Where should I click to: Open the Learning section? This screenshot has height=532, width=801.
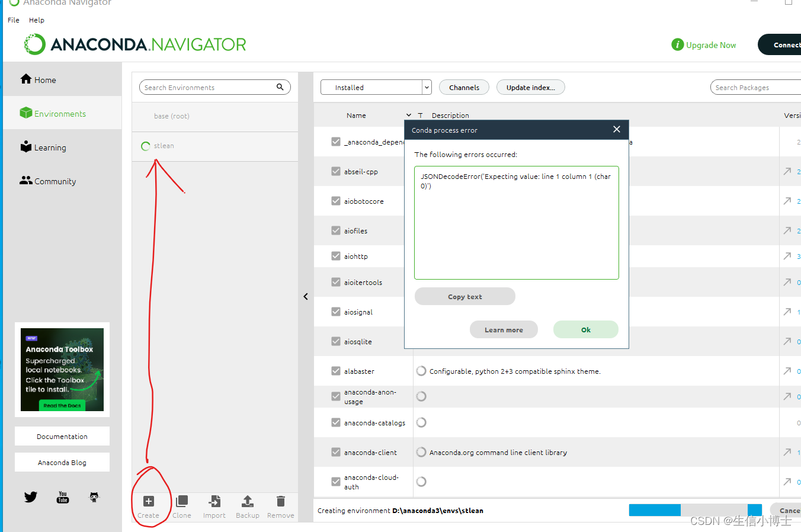pos(43,147)
